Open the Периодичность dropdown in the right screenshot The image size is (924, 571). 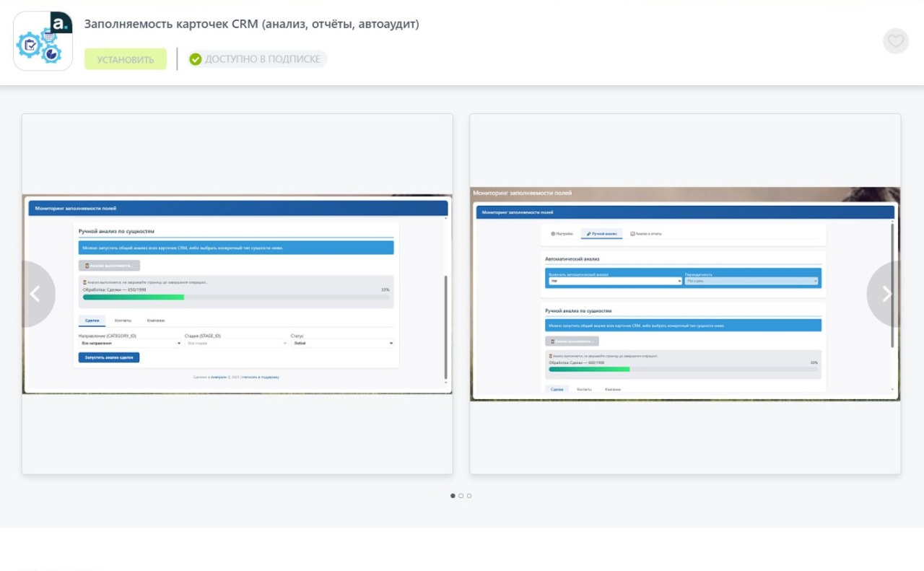751,281
